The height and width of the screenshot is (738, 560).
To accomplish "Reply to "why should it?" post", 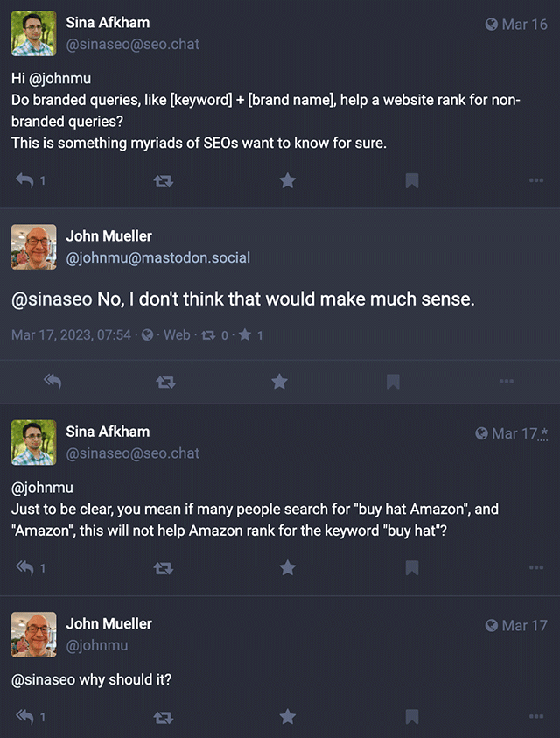I will point(24,717).
